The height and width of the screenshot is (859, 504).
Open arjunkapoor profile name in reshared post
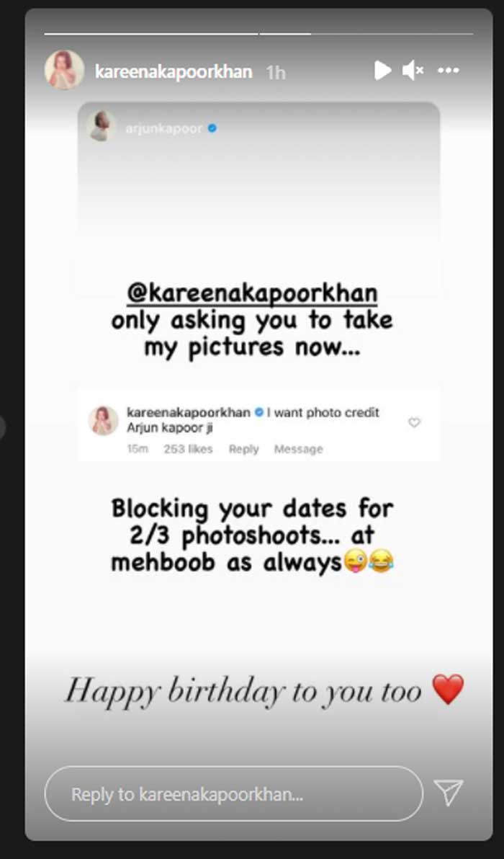[x=164, y=129]
